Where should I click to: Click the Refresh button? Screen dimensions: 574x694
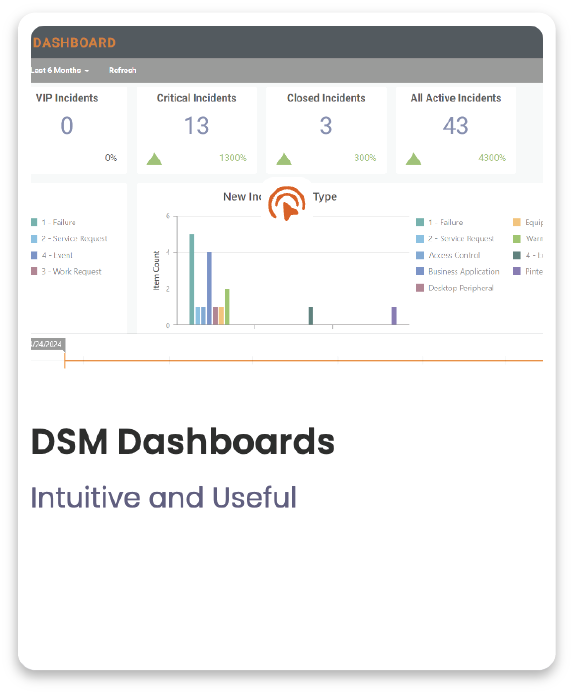click(x=123, y=70)
